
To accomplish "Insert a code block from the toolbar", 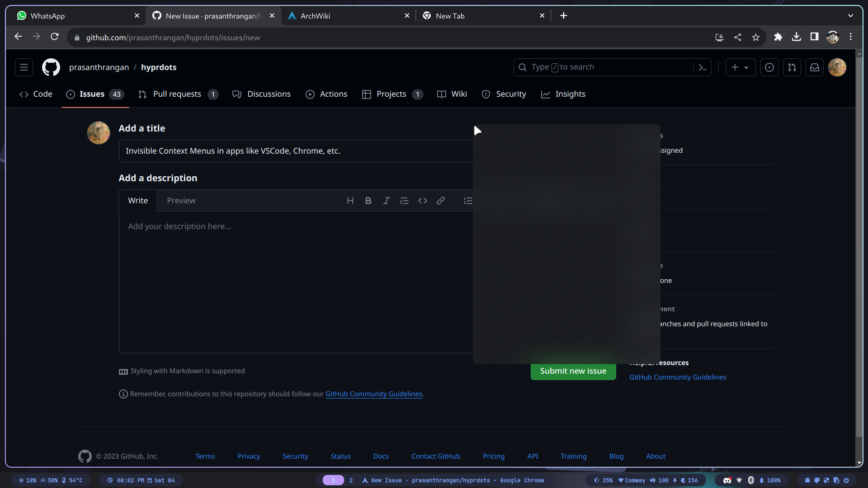I will click(423, 201).
